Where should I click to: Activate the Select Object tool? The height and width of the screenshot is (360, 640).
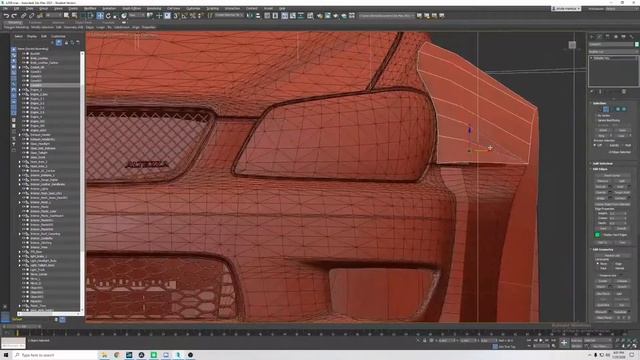[x=67, y=16]
